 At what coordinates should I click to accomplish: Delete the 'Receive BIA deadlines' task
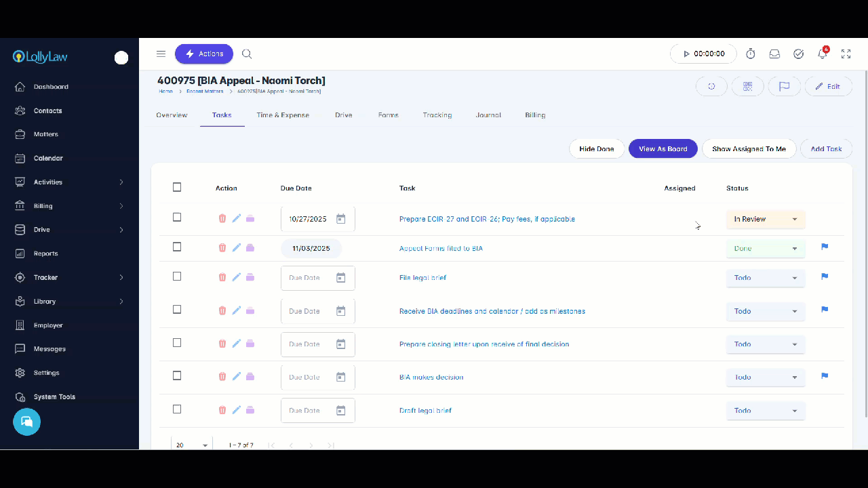pyautogui.click(x=222, y=310)
